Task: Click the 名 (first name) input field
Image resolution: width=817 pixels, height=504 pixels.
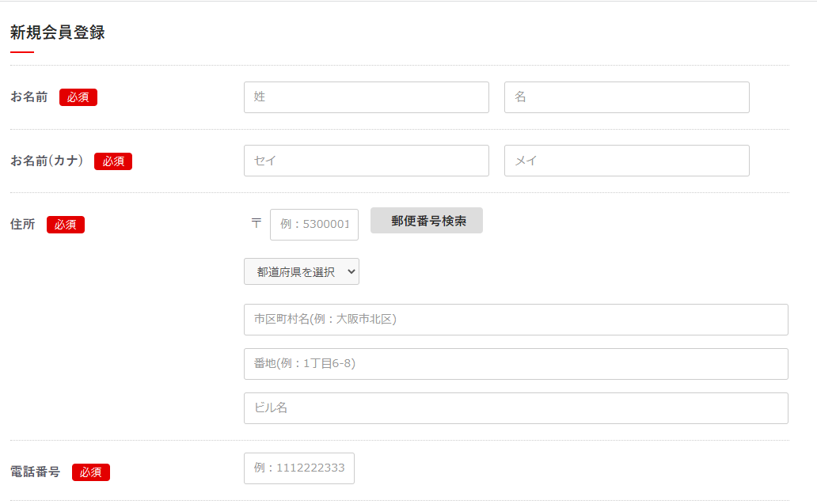Action: click(626, 97)
